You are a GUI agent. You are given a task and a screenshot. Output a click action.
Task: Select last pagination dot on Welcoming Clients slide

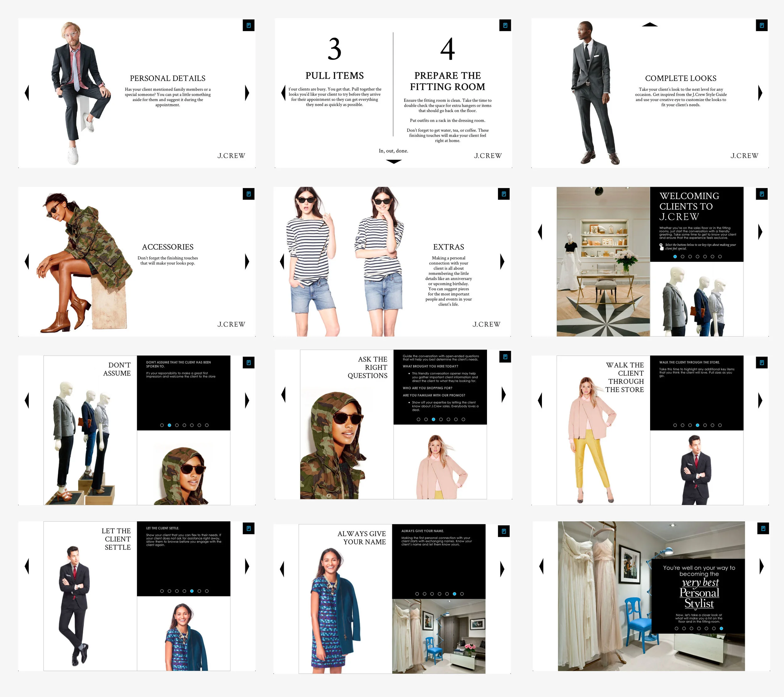click(x=720, y=256)
